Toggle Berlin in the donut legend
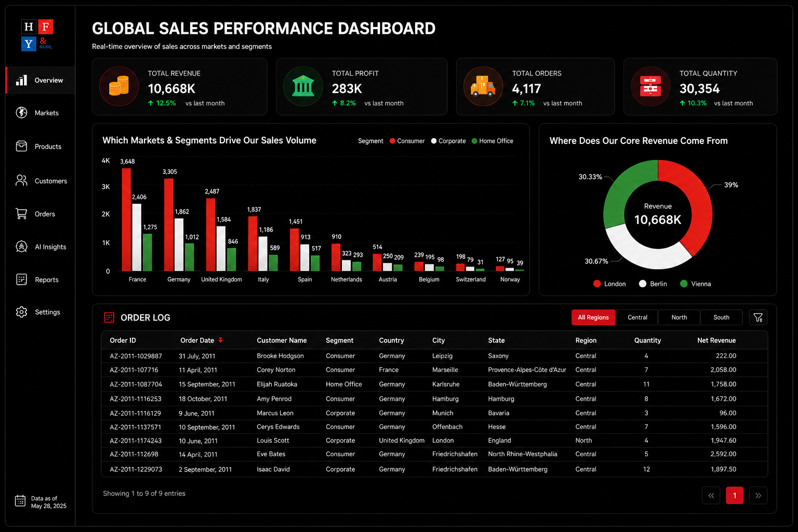The image size is (798, 532). [653, 284]
